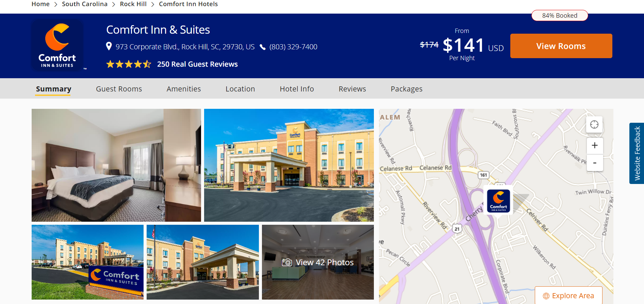Click the map recenter crosshair icon
This screenshot has height=304, width=644.
(594, 124)
